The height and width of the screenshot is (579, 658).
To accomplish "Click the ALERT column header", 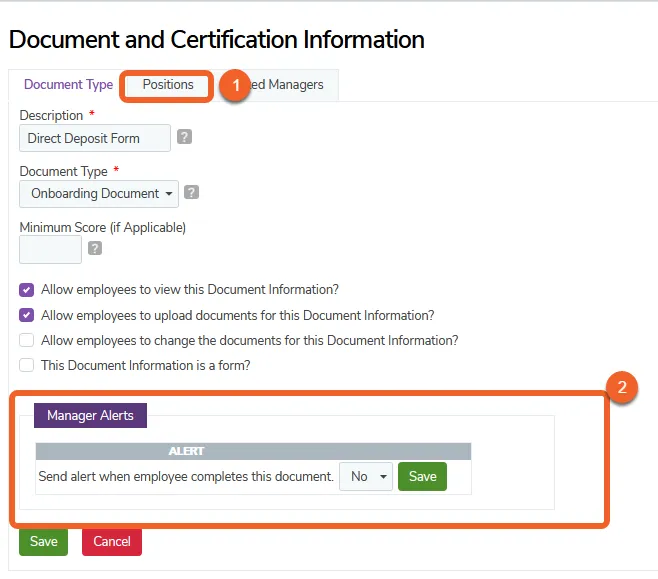I will [186, 451].
